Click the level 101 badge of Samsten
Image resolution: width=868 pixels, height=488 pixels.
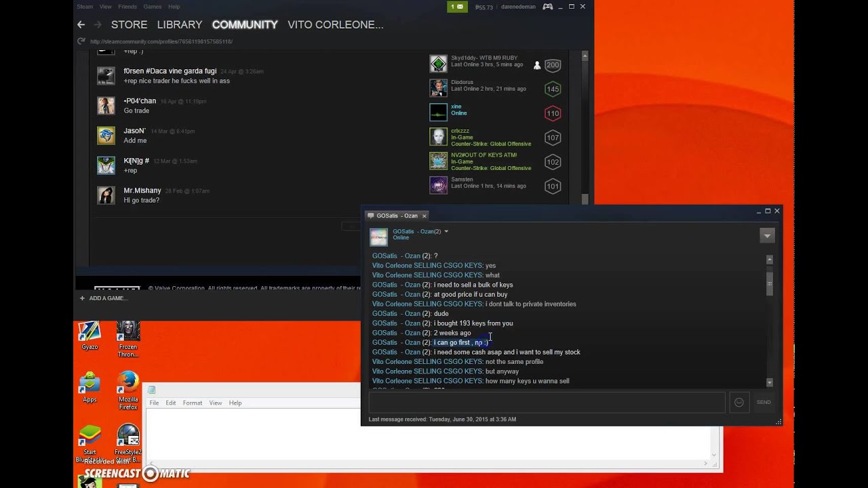pyautogui.click(x=553, y=186)
